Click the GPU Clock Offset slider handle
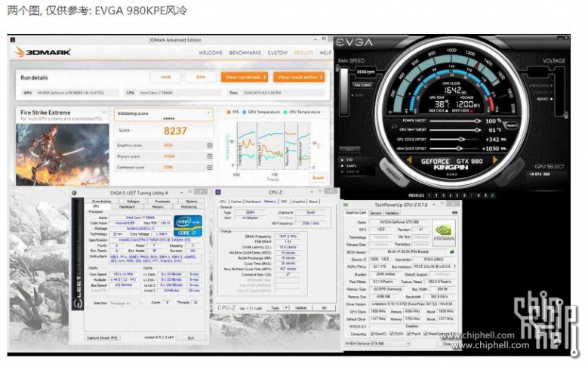 click(462, 139)
